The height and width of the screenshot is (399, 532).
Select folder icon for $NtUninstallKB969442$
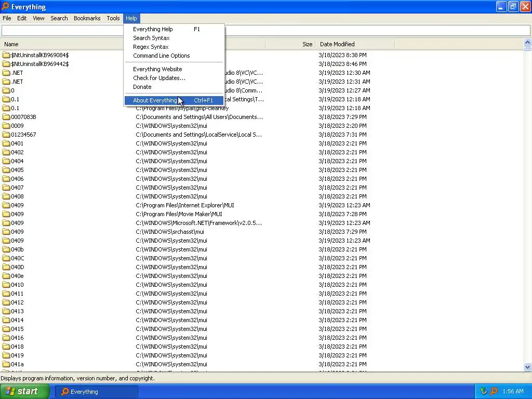tap(6, 64)
